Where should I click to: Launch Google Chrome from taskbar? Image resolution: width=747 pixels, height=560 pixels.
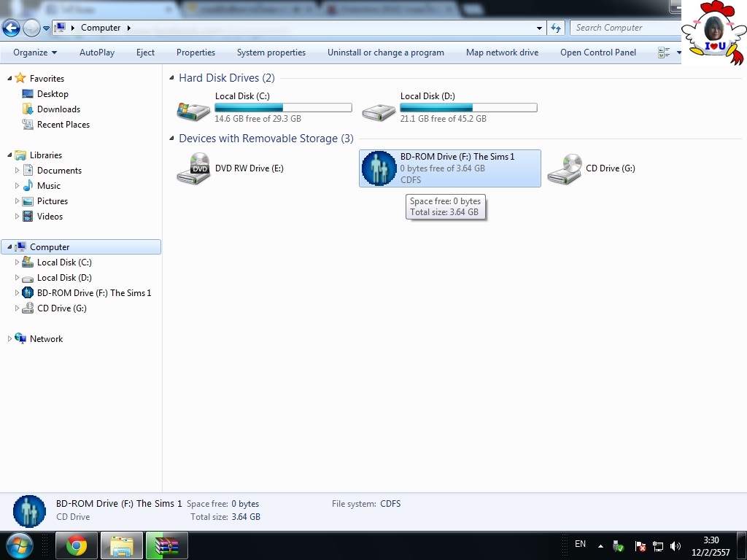[76, 545]
